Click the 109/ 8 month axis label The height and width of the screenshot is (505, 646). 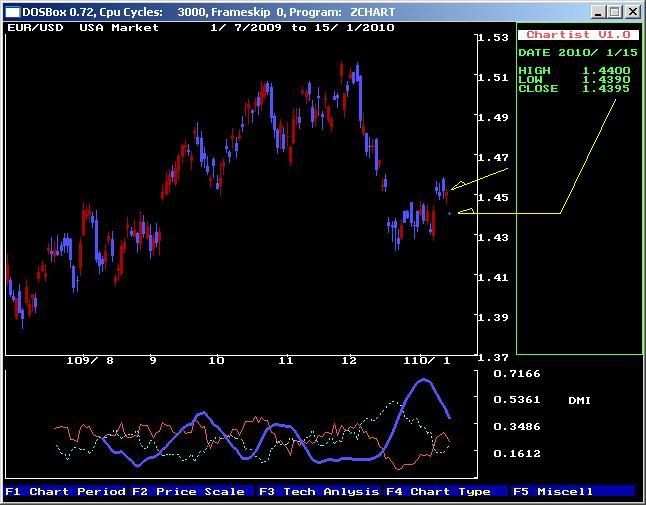tap(90, 361)
